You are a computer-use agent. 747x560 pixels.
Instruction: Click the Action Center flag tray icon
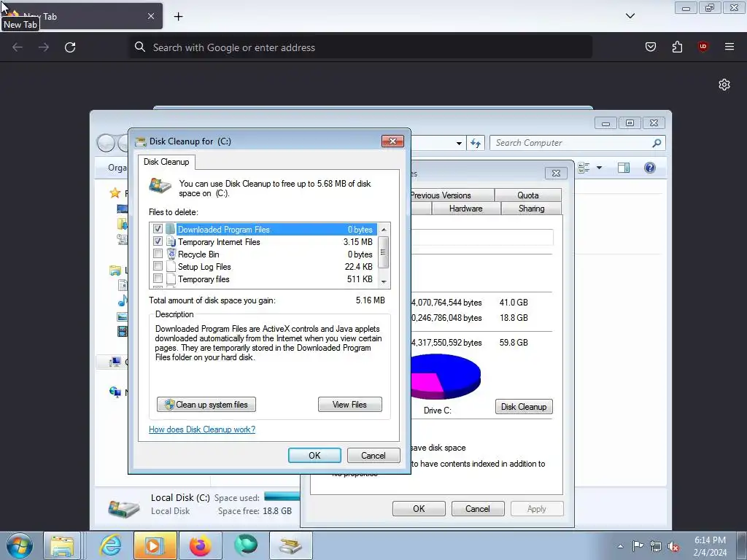coord(638,546)
